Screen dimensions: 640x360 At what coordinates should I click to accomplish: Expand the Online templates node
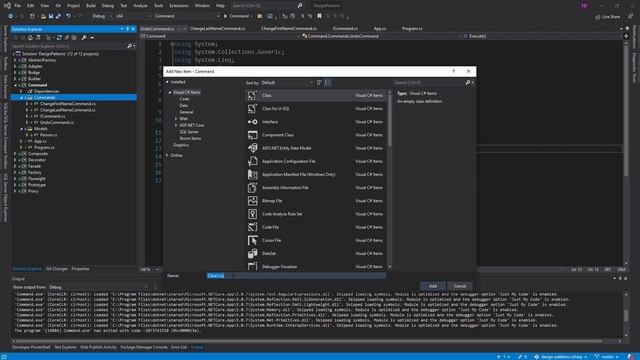pyautogui.click(x=167, y=156)
